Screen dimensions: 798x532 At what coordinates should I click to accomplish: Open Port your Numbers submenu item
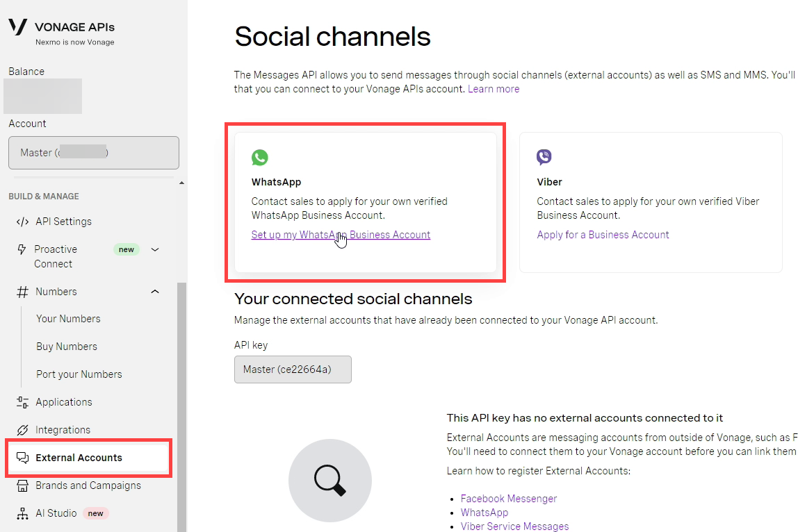pos(79,374)
